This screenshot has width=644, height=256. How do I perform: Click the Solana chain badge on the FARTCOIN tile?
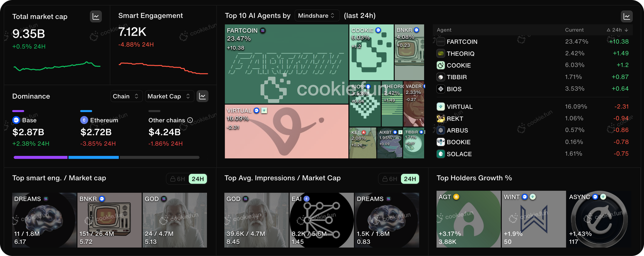[x=263, y=31]
